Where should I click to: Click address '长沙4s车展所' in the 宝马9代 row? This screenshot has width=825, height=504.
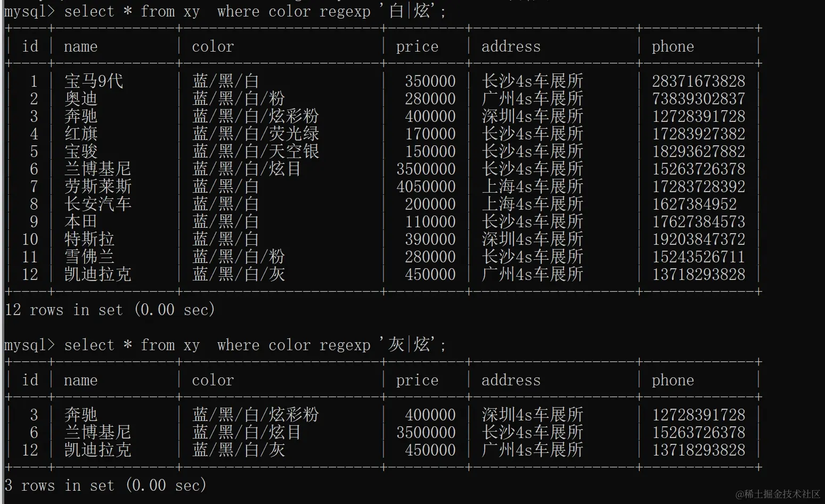click(x=533, y=81)
